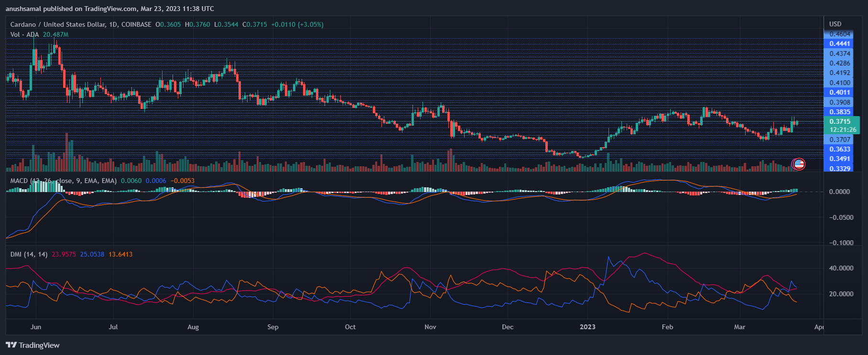Click the 20.487M volume value
The width and height of the screenshot is (868, 355).
(x=55, y=34)
